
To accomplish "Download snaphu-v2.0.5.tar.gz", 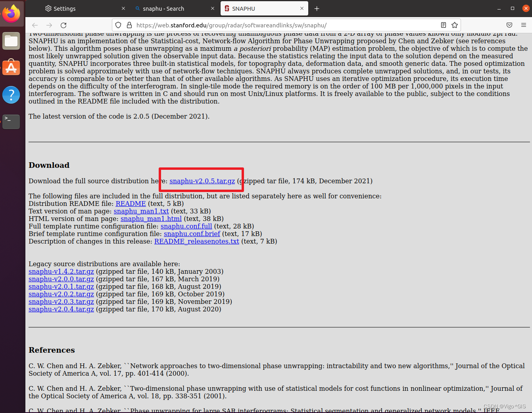I will tap(202, 181).
